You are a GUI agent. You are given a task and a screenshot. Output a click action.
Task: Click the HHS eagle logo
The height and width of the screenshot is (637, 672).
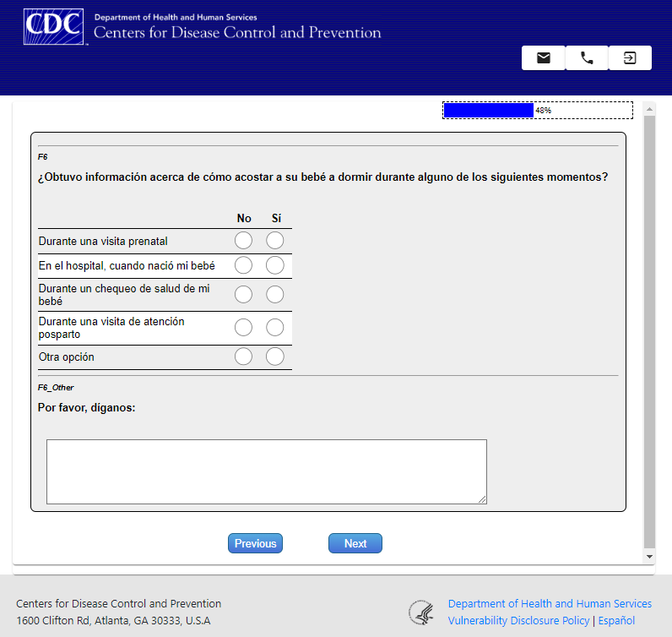420,612
